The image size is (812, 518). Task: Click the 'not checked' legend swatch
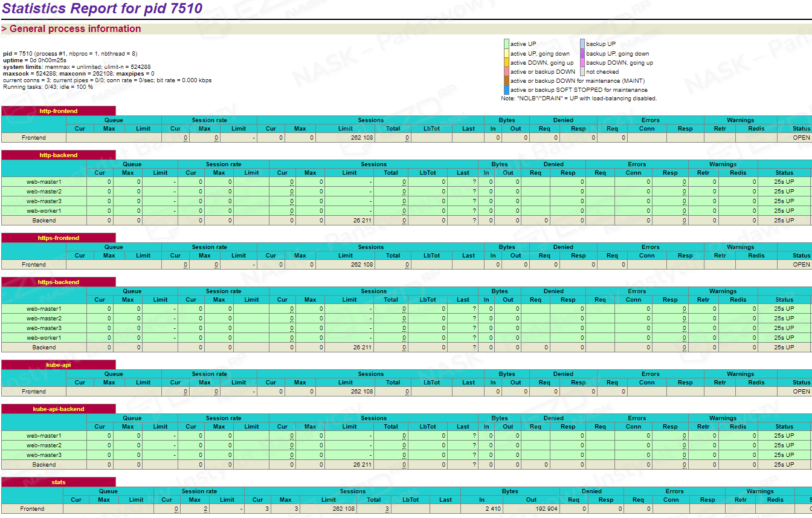coord(582,72)
